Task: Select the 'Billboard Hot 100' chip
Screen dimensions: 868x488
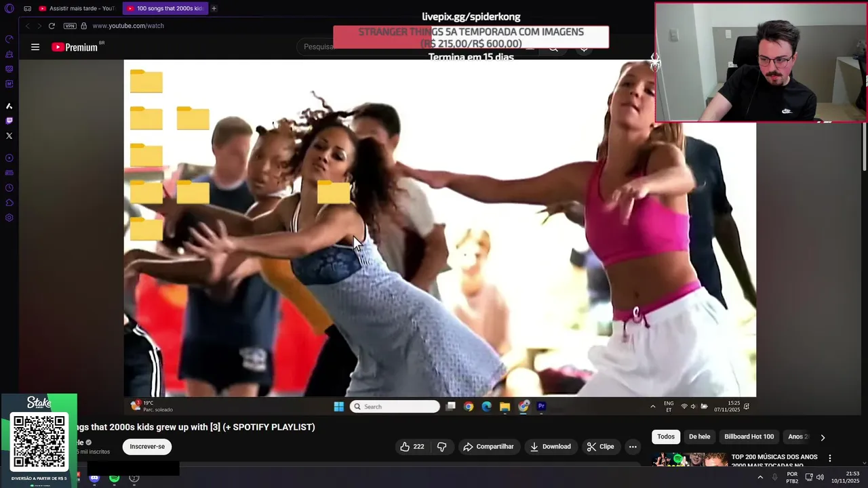Action: [749, 437]
